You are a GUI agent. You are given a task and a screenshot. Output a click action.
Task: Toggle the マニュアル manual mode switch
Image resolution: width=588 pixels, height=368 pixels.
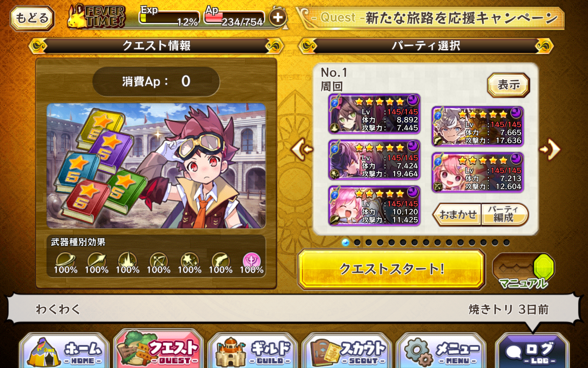click(x=524, y=270)
